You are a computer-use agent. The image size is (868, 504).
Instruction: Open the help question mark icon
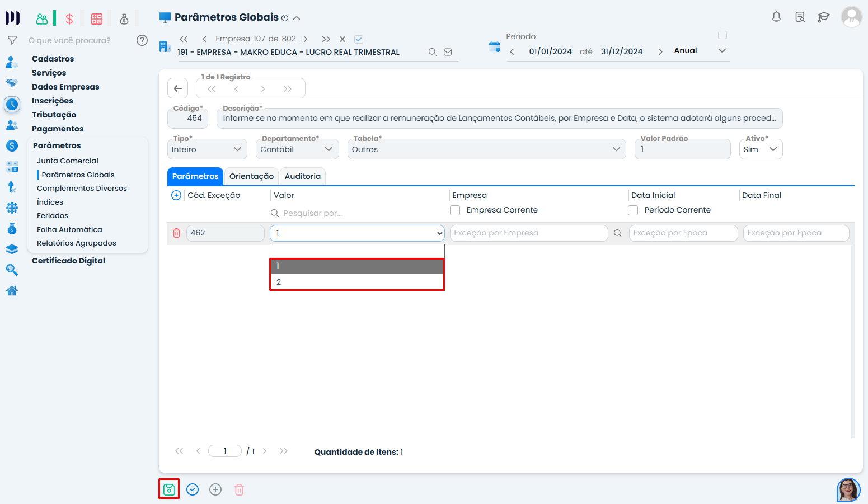142,40
